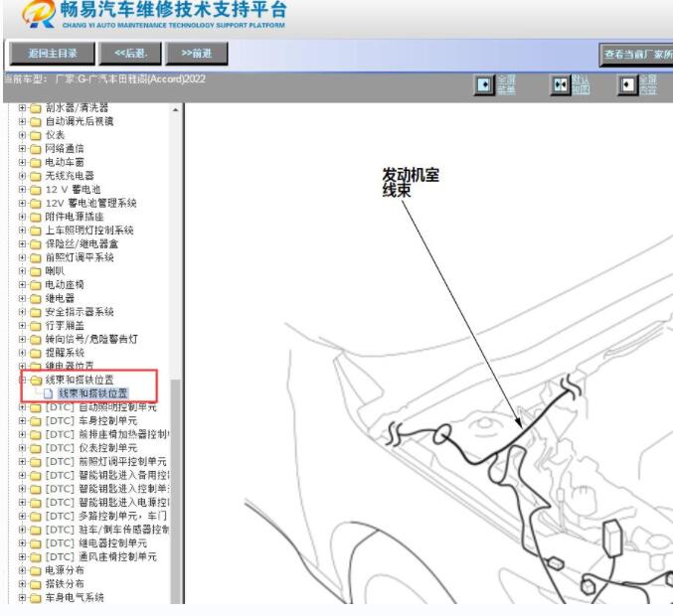Click the 全屏菜单 text label
Image resolution: width=673 pixels, height=616 pixels.
(x=506, y=84)
